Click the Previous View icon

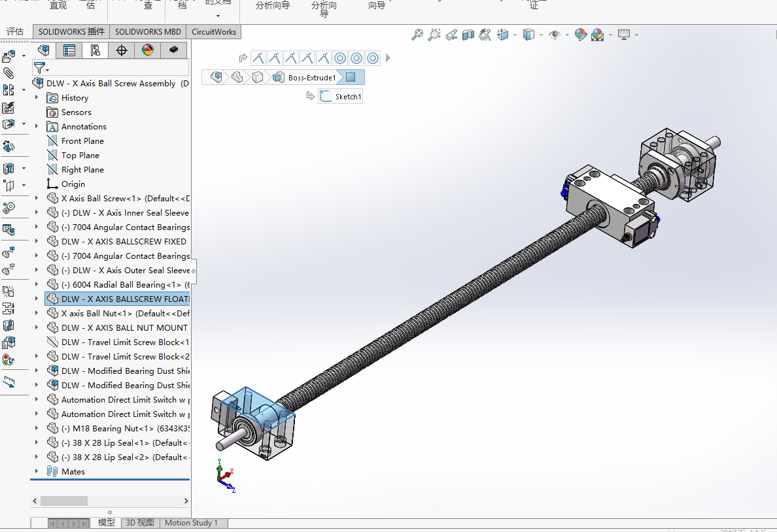point(451,35)
